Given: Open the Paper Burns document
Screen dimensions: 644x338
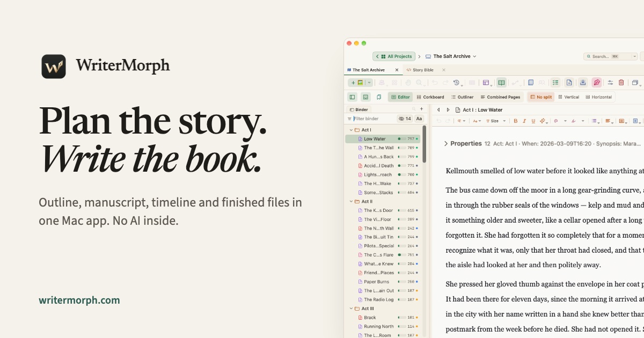Looking at the screenshot, I should 377,282.
